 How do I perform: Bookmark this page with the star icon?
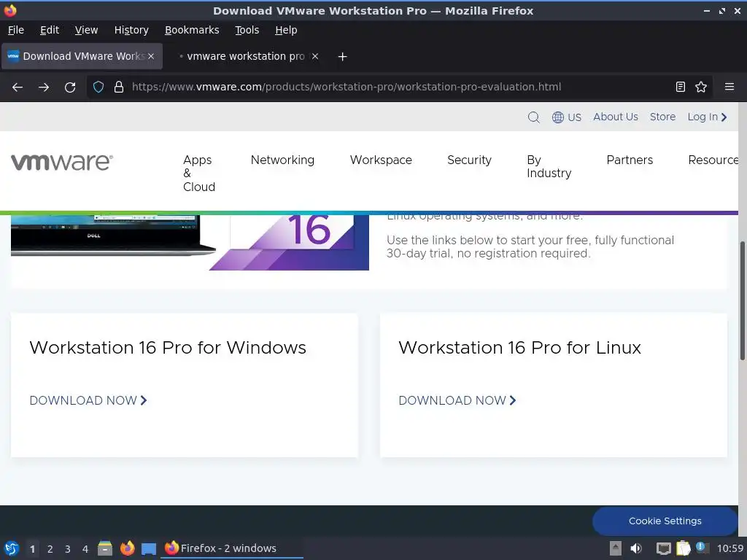[x=701, y=87]
